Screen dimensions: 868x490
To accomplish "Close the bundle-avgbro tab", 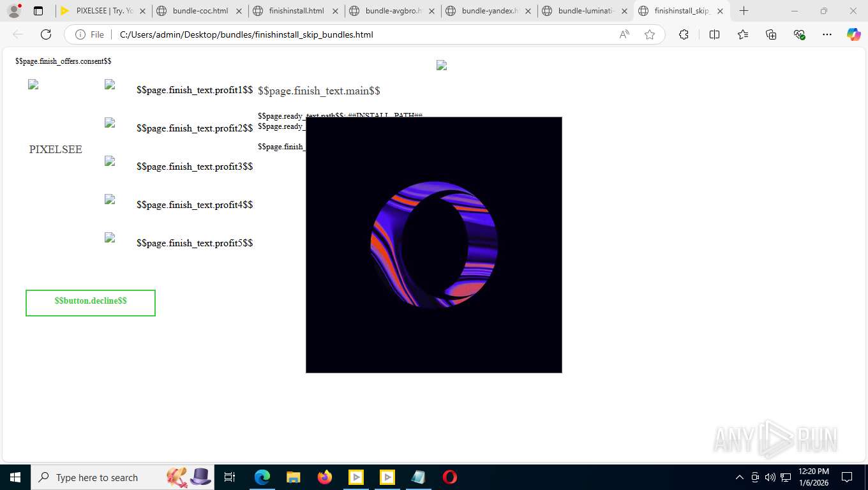I will 431,11.
